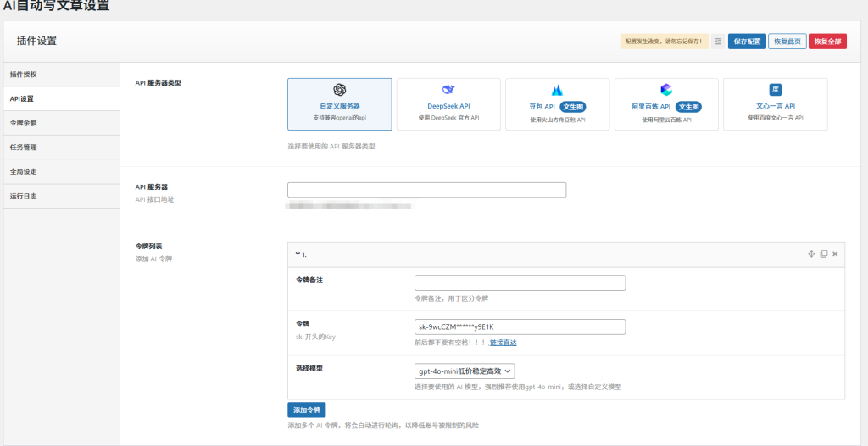Click the OpenAI logo for custom server

[x=339, y=90]
